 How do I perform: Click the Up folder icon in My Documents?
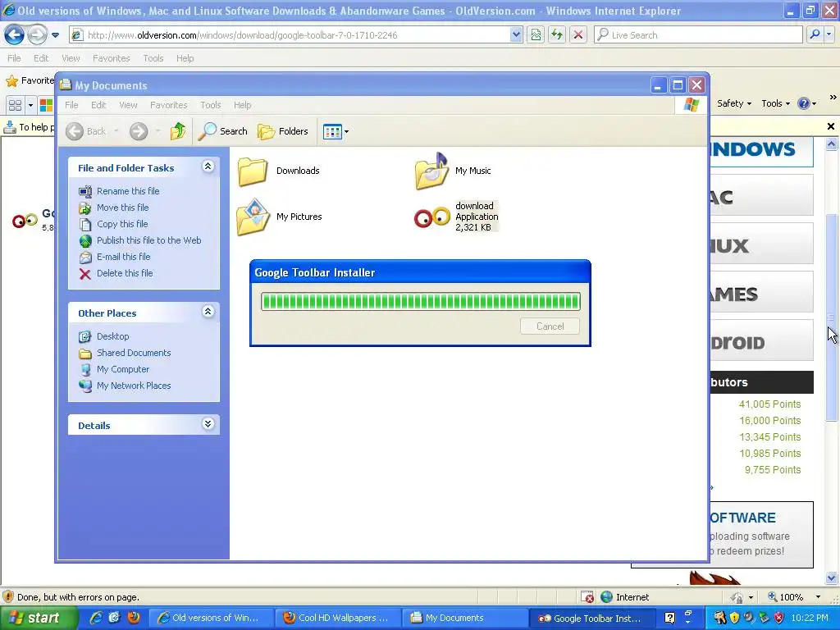coord(178,130)
